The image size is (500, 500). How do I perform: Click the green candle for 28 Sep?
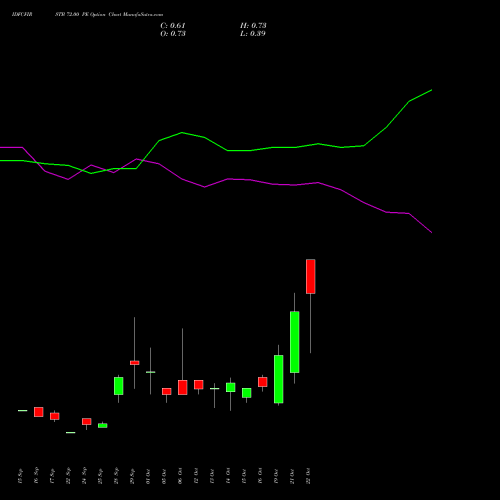click(119, 386)
